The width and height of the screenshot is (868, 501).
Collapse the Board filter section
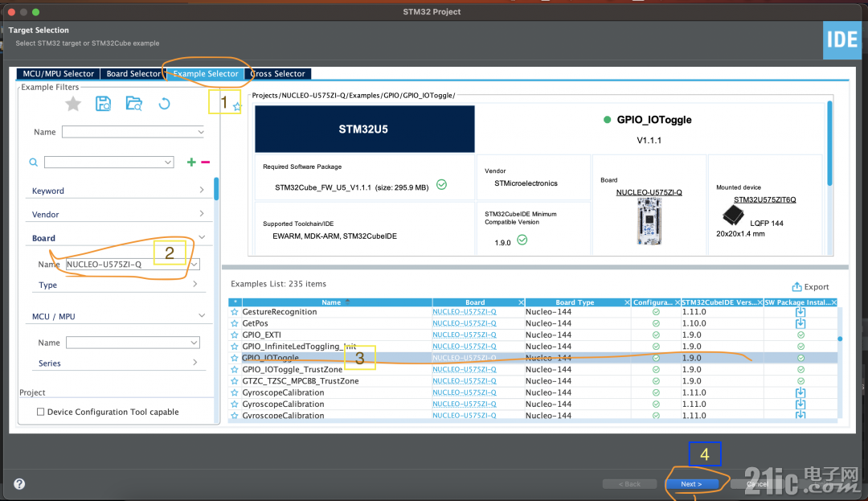click(202, 237)
